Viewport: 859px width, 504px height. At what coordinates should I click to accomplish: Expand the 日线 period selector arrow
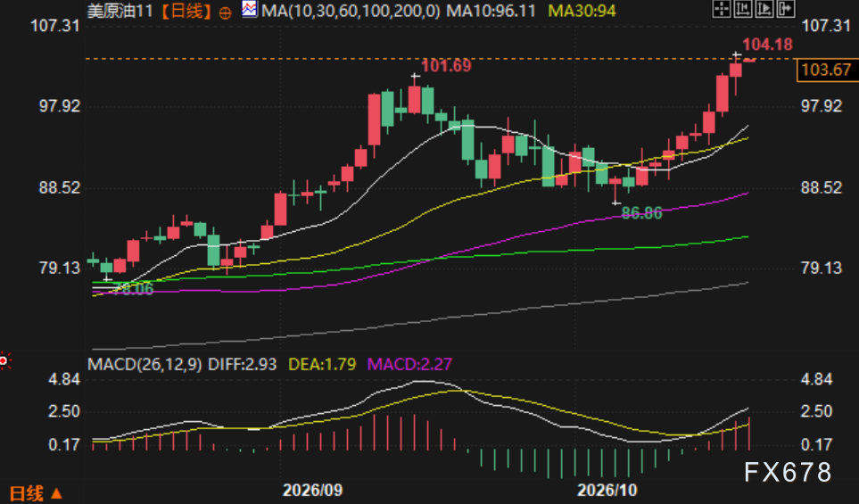(x=56, y=493)
